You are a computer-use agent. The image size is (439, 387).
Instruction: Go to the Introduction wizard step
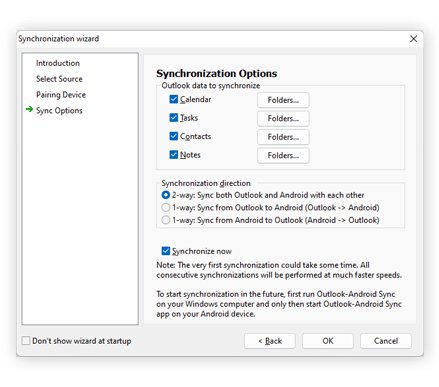(58, 63)
